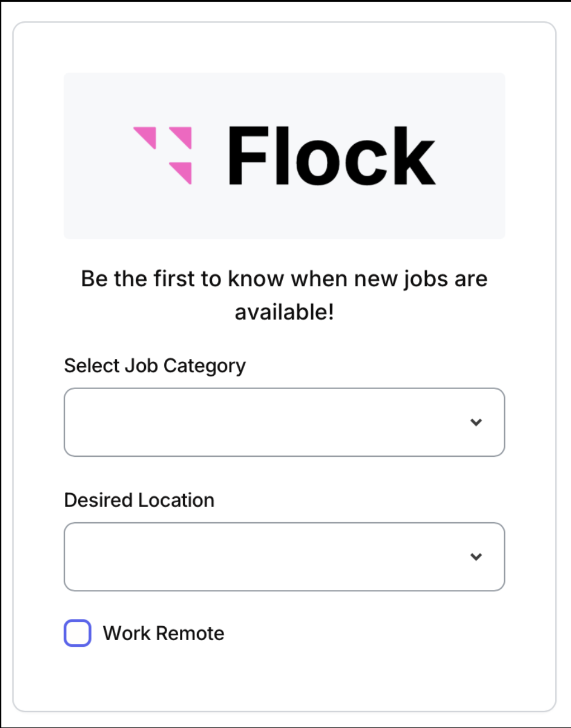Click the word 'available!' in the headline
The width and height of the screenshot is (571, 728).
[284, 312]
